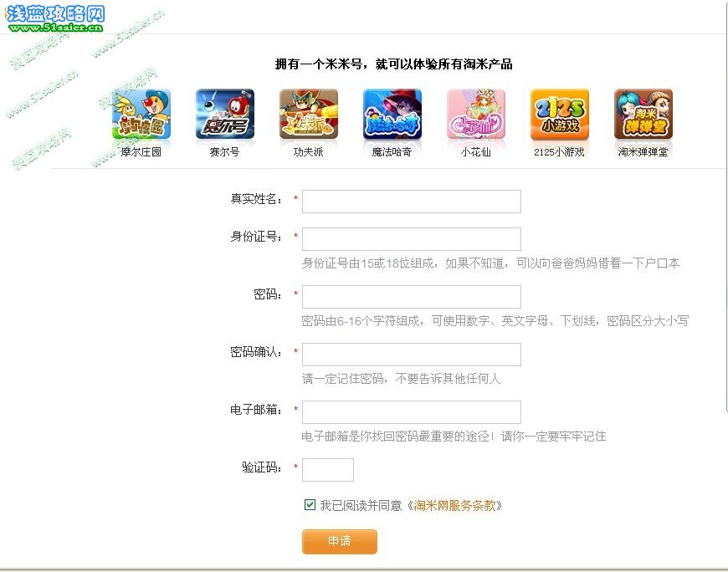Focus the 真实姓名 input field

pyautogui.click(x=412, y=202)
